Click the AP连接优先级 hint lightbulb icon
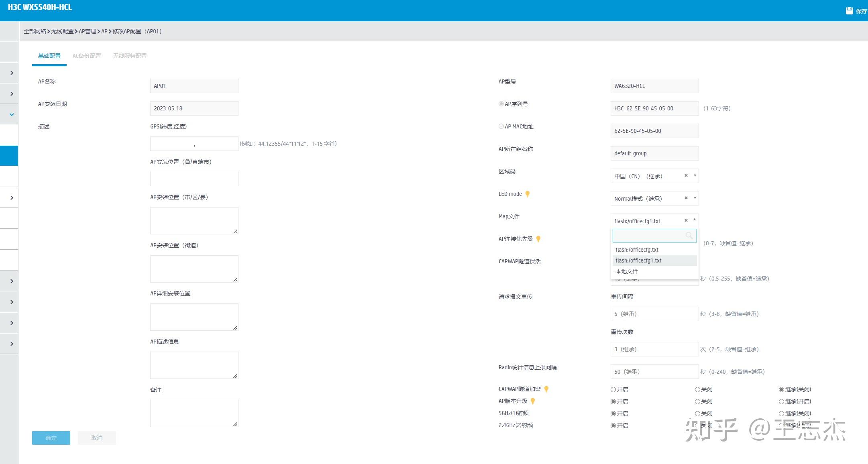 pyautogui.click(x=538, y=239)
